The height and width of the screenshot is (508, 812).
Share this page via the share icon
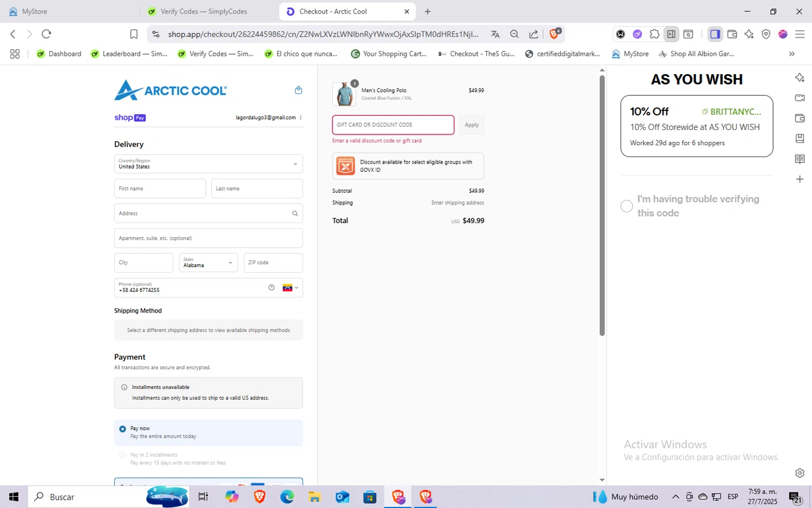click(534, 34)
